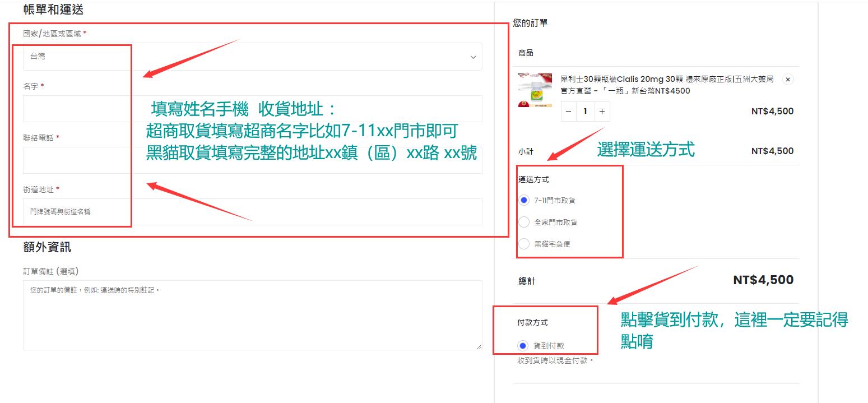Increase product quantity with plus button
Viewport: 868px width, 403px height.
pos(602,112)
